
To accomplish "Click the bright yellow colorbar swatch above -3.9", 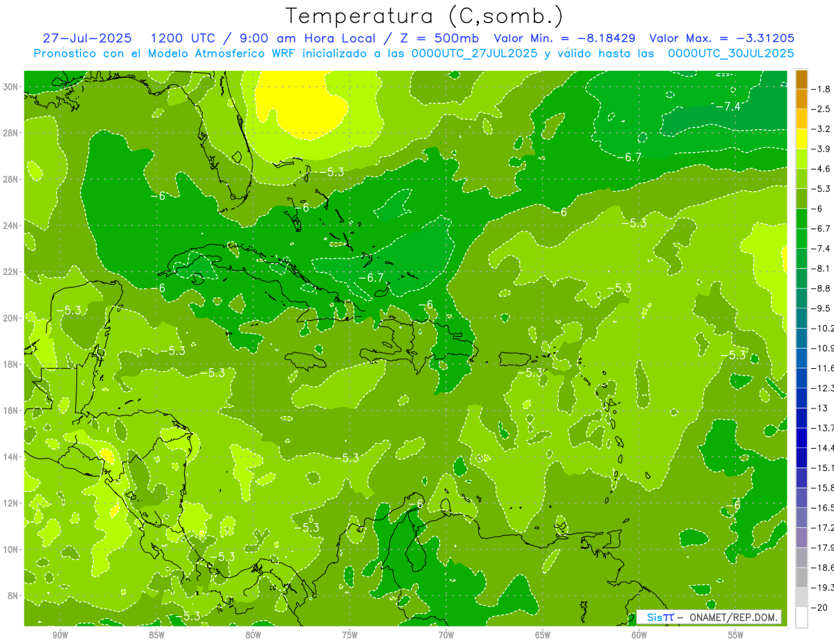I will (801, 139).
